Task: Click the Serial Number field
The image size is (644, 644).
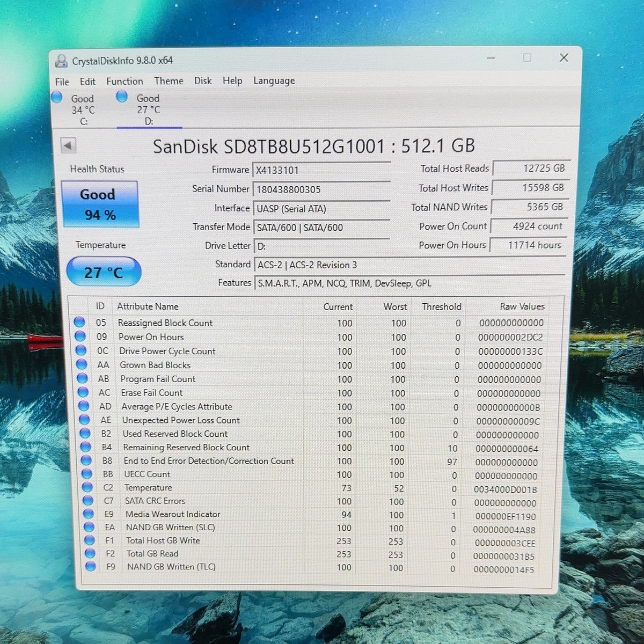Action: (321, 189)
